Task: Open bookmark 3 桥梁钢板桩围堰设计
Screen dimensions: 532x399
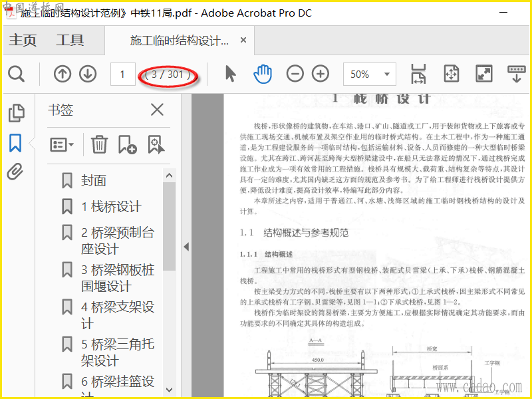Action: tap(118, 278)
